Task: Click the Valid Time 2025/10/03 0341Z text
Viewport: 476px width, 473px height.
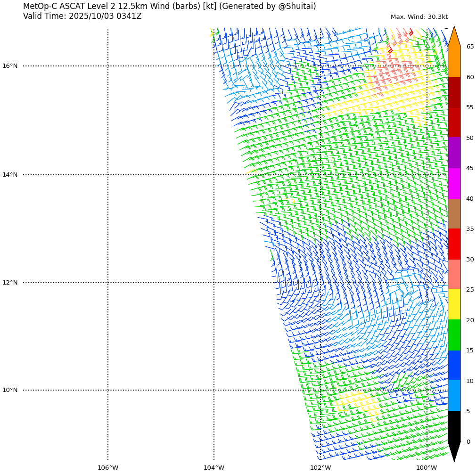Action: pos(82,16)
